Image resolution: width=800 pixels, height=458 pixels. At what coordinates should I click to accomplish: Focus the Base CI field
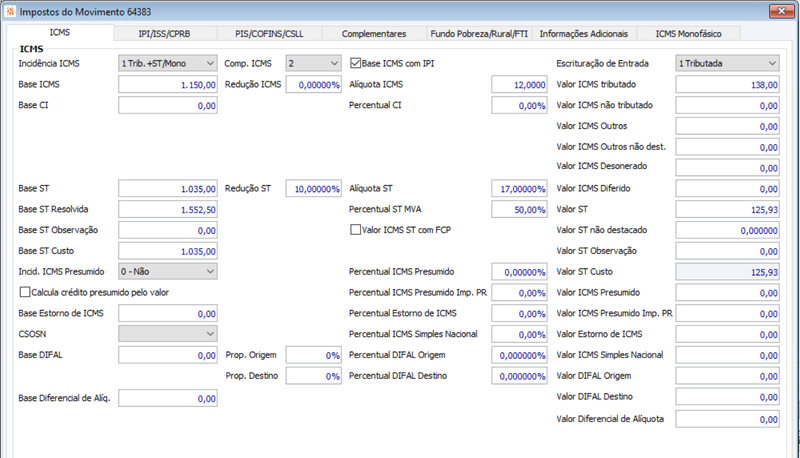tap(168, 106)
